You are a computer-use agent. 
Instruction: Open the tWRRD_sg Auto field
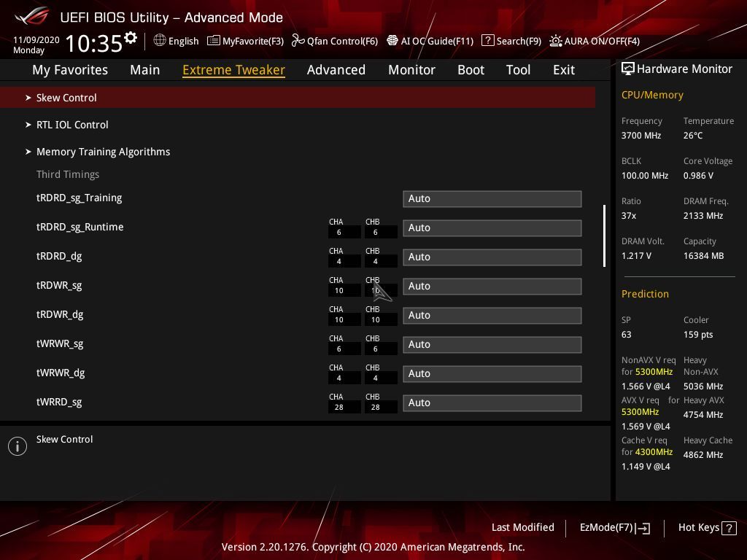pos(492,402)
